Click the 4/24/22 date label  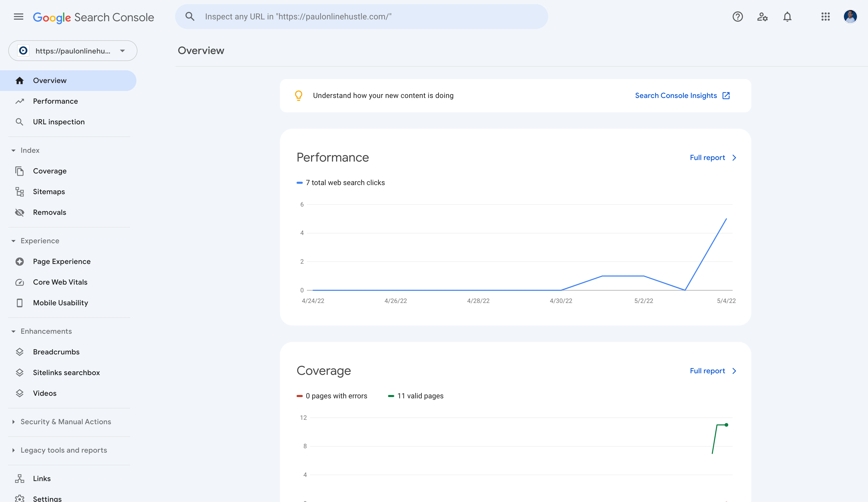pos(313,301)
